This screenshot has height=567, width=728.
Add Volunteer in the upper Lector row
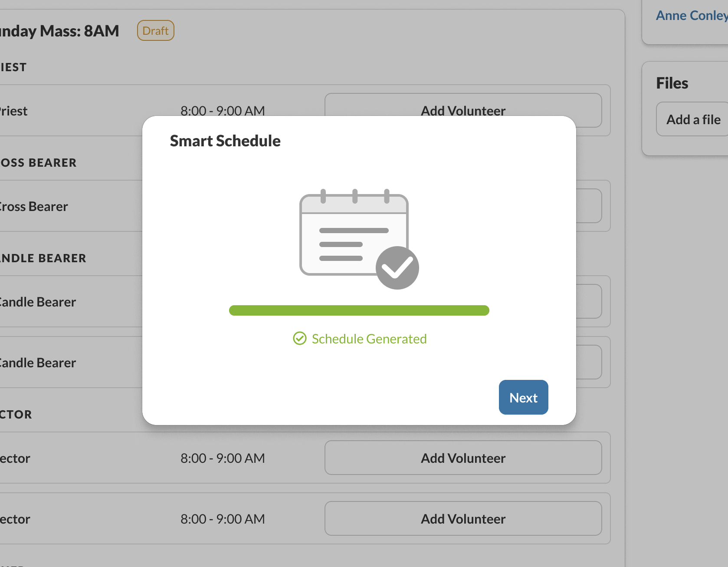[x=462, y=458]
